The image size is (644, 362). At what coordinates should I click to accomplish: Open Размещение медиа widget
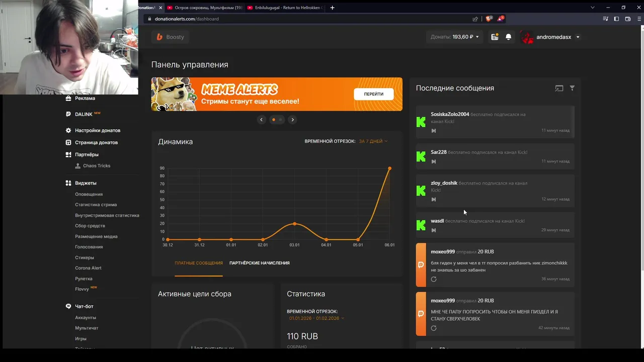(x=96, y=236)
